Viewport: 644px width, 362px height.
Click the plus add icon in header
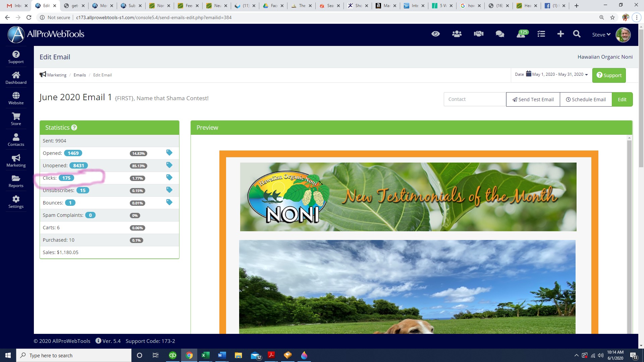[560, 34]
